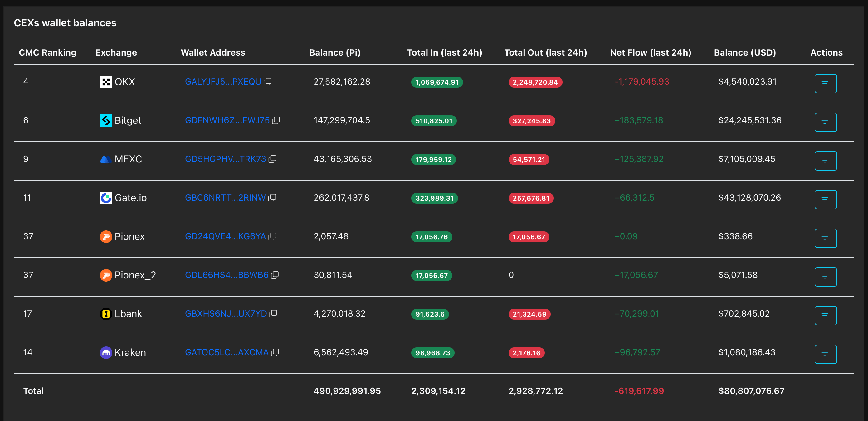The image size is (868, 421).
Task: Click the Bitget exchange logo
Action: click(106, 121)
